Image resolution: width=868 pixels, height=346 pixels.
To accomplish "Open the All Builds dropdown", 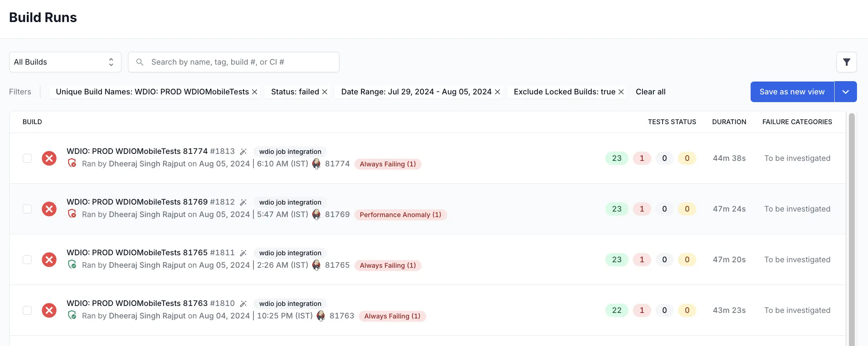I will click(65, 62).
